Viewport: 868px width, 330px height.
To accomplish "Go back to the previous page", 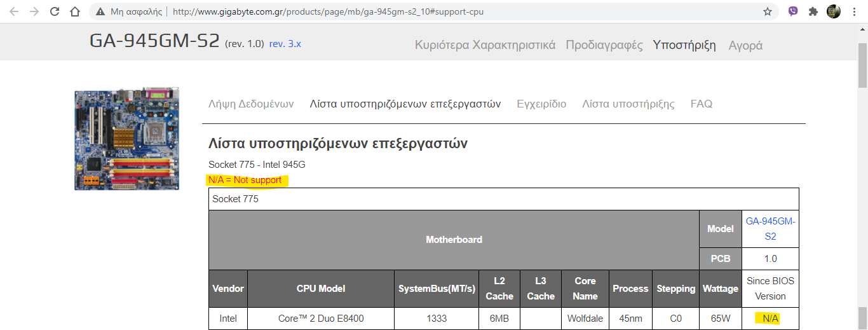I will click(x=15, y=11).
